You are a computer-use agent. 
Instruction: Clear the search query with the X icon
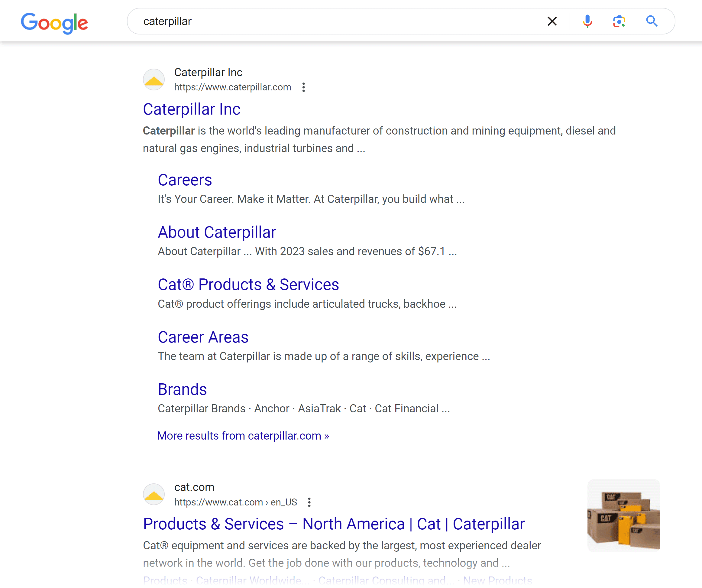pos(552,21)
